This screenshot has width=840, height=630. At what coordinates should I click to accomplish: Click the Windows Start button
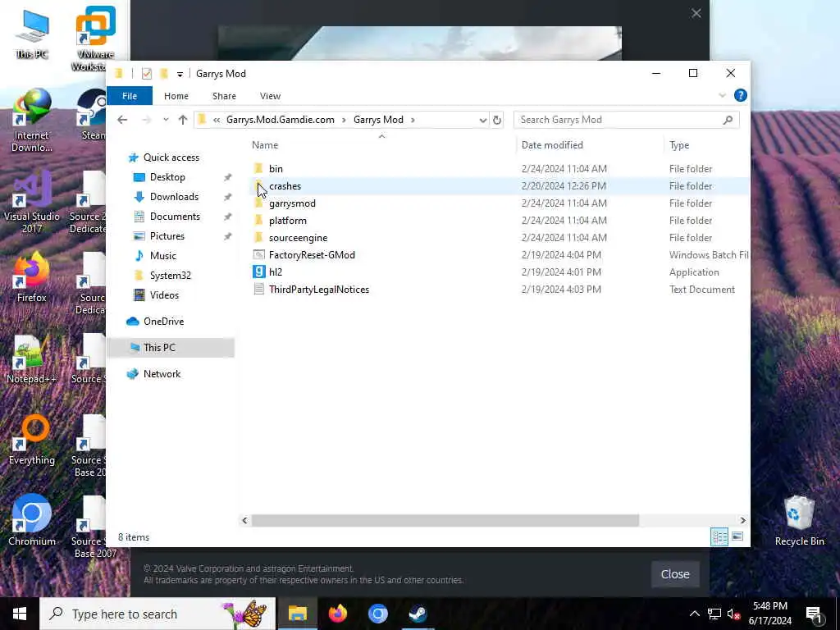20,614
